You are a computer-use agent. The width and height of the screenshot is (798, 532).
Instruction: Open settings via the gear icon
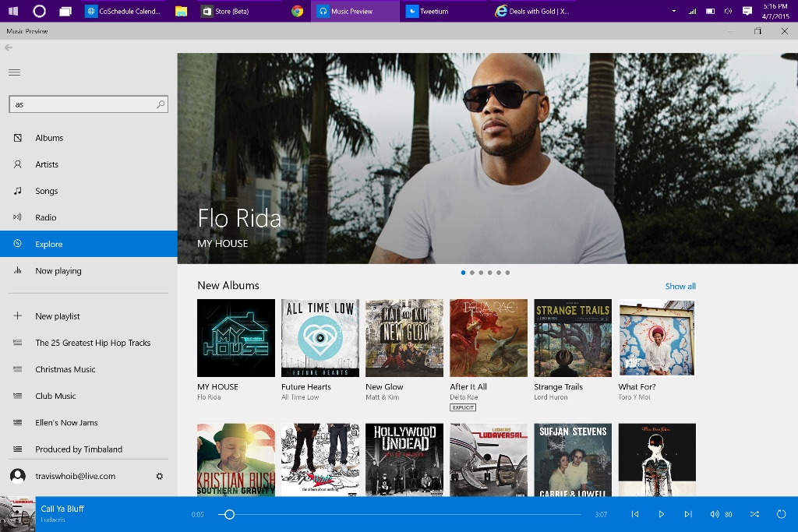[160, 476]
